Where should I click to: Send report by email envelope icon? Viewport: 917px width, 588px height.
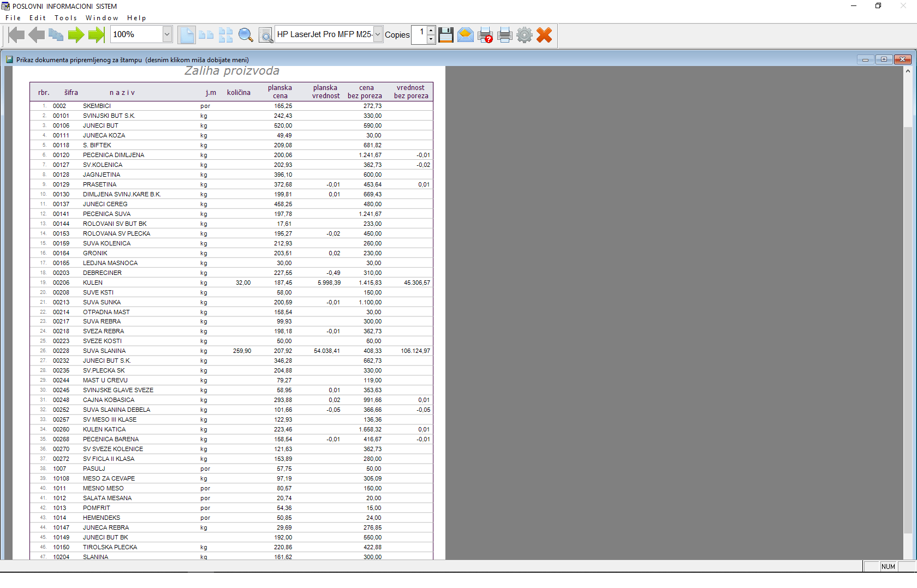click(465, 35)
